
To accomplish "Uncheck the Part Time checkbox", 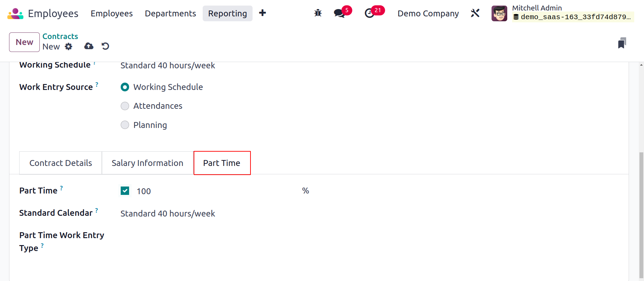I will 125,191.
